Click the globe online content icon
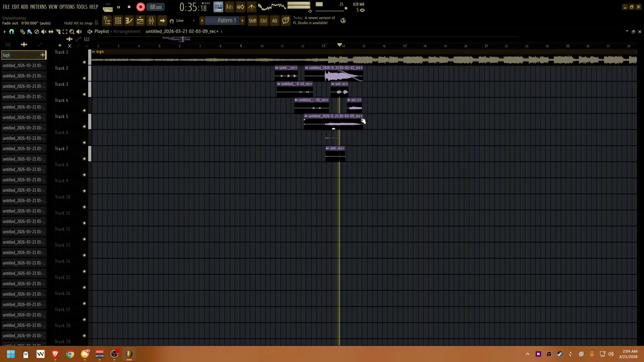Screen dimensions: 644x362 pos(343,21)
